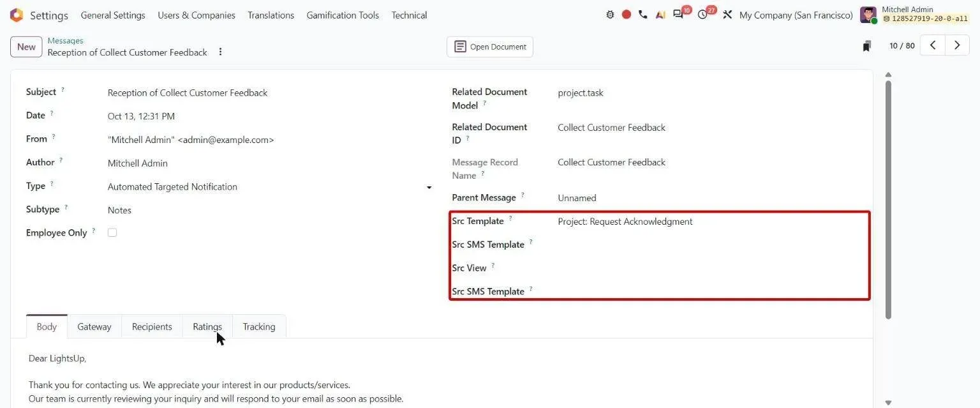Viewport: 980px width, 408px height.
Task: Open the vertical three-dot actions menu
Action: [x=220, y=52]
